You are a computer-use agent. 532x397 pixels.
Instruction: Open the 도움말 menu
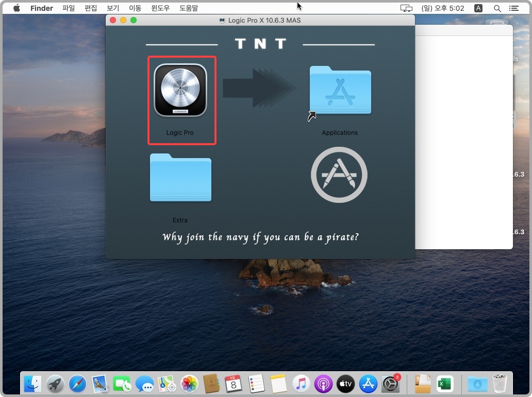(x=189, y=8)
